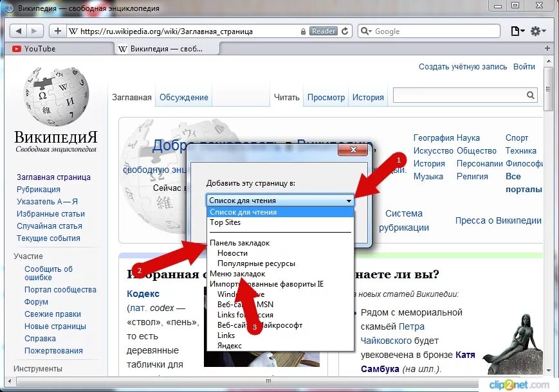Open the Заглавная page tab
Image resolution: width=559 pixels, height=392 pixels.
[132, 97]
